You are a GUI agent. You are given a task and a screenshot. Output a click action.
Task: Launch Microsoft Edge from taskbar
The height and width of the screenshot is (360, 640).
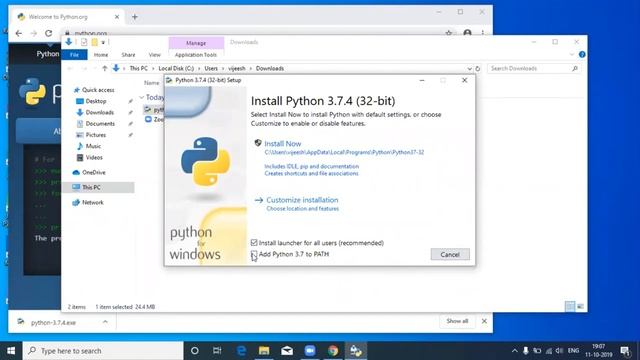[241, 351]
